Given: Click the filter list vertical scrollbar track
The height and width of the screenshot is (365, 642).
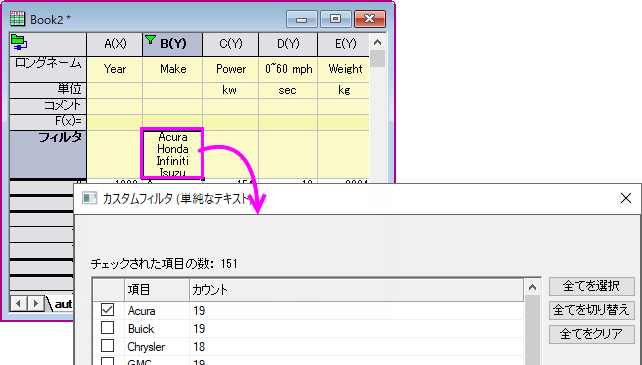Looking at the screenshot, I should coord(532,330).
